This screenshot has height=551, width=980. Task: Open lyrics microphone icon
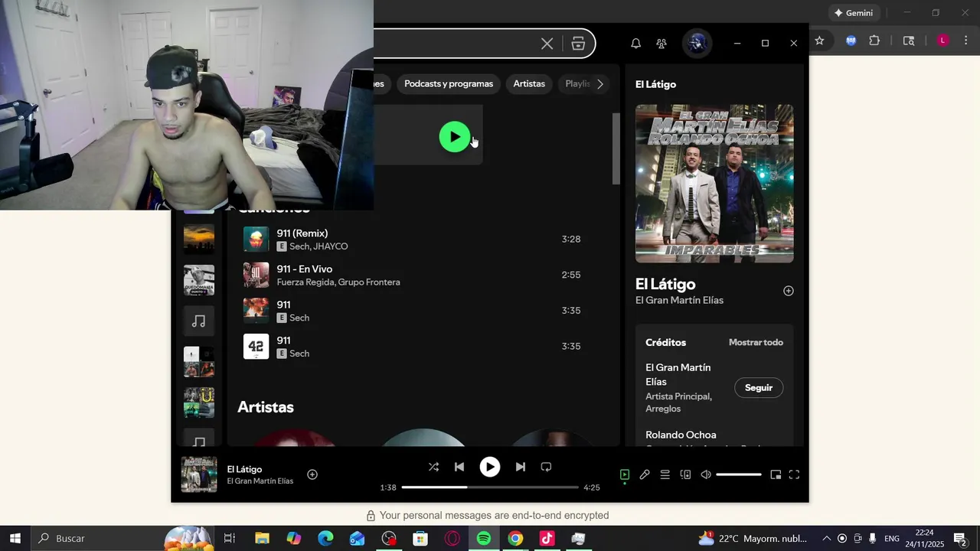tap(645, 474)
